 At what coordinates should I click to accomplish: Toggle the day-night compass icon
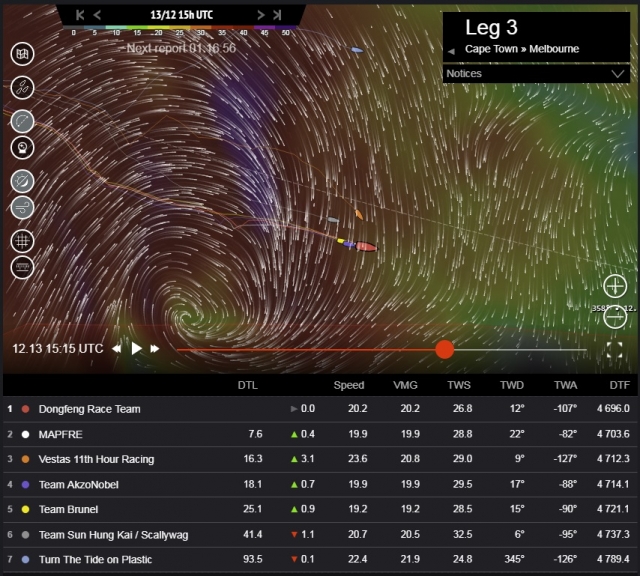click(22, 182)
